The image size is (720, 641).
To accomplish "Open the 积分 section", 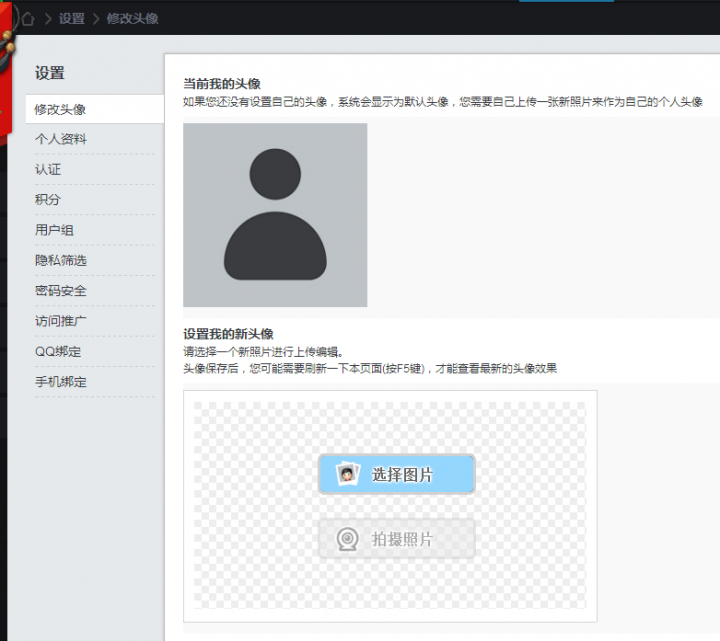I will click(x=48, y=200).
